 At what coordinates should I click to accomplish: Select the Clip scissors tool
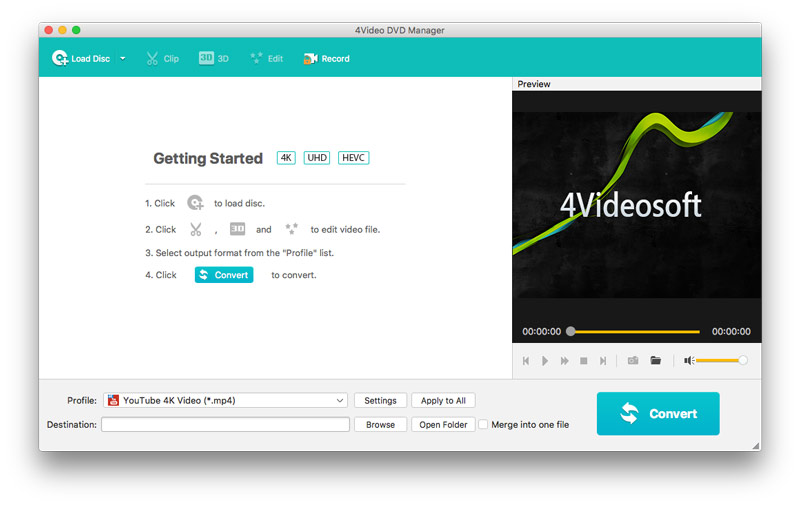pos(162,58)
